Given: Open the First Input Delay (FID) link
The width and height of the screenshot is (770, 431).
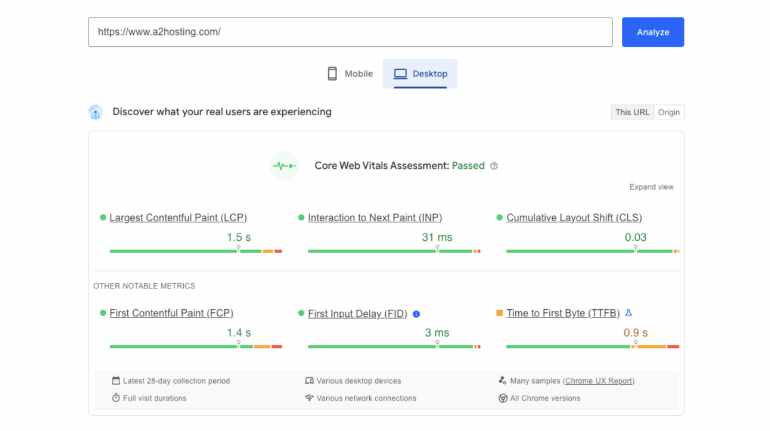Looking at the screenshot, I should (x=358, y=314).
